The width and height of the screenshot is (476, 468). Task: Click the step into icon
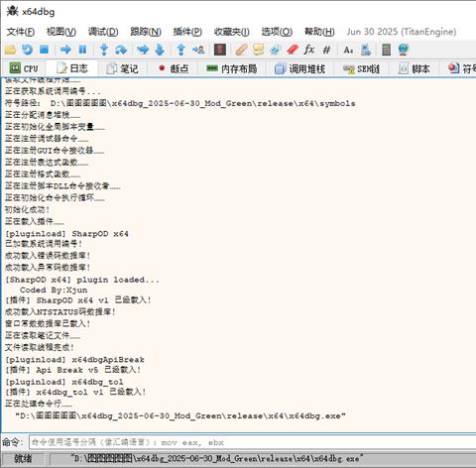tap(104, 50)
